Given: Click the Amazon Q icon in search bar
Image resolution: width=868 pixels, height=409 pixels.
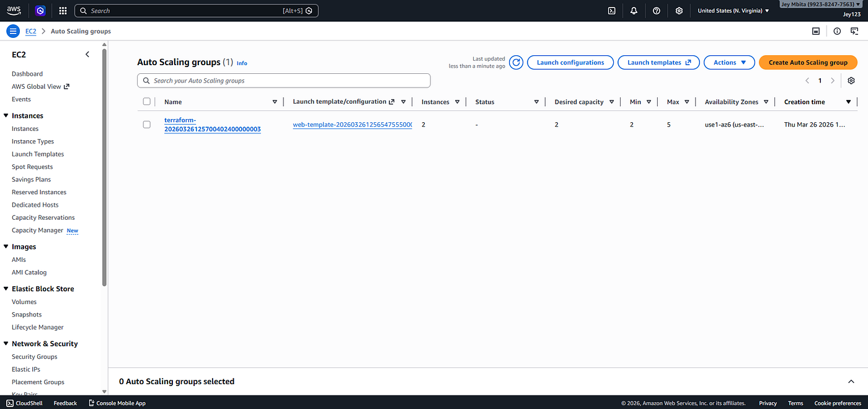Looking at the screenshot, I should tap(309, 11).
